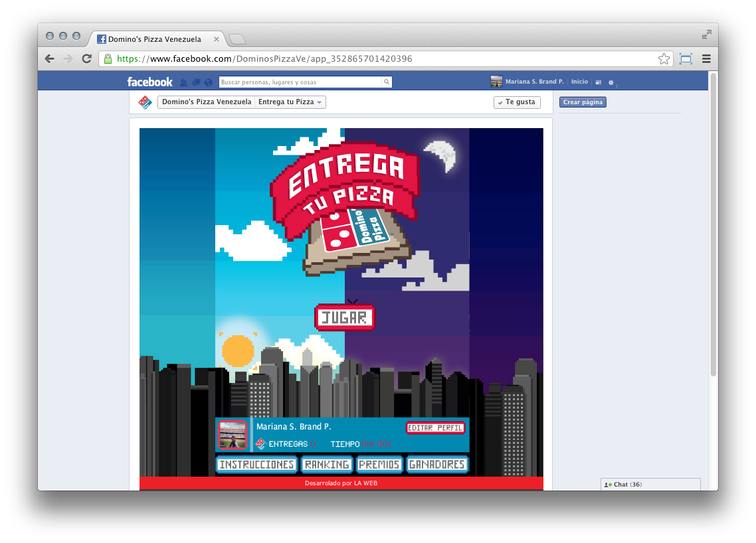756x543 pixels.
Task: Open the INSTRUCCIONES game tab
Action: 256,465
